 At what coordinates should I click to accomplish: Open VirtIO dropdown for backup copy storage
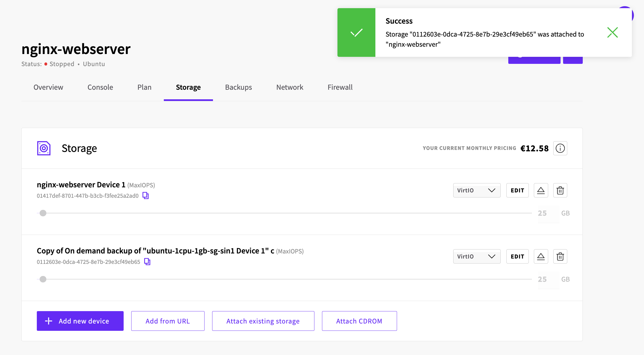[477, 257]
